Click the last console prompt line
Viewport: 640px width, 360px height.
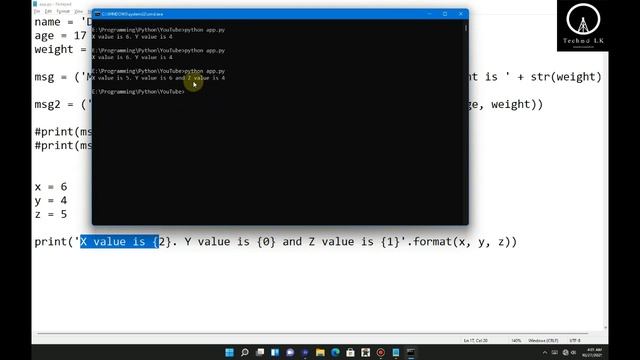click(138, 92)
